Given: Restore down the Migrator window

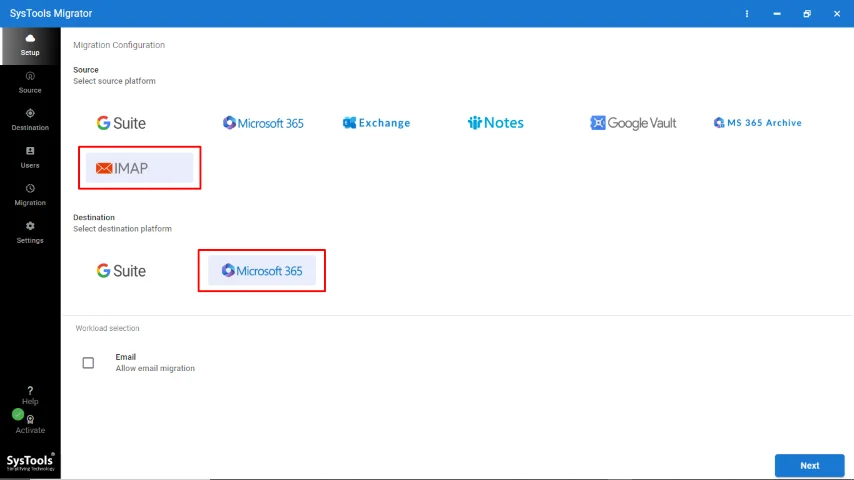Looking at the screenshot, I should coord(807,14).
